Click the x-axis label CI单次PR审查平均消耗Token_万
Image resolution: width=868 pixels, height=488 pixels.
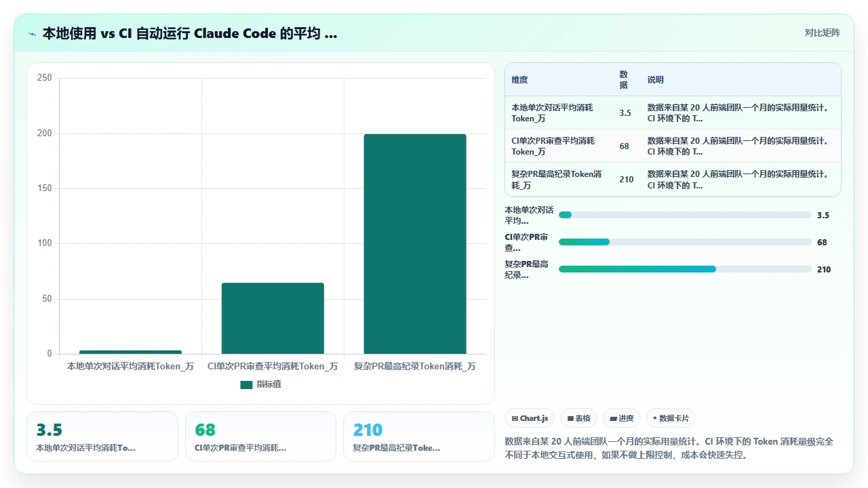pyautogui.click(x=273, y=366)
